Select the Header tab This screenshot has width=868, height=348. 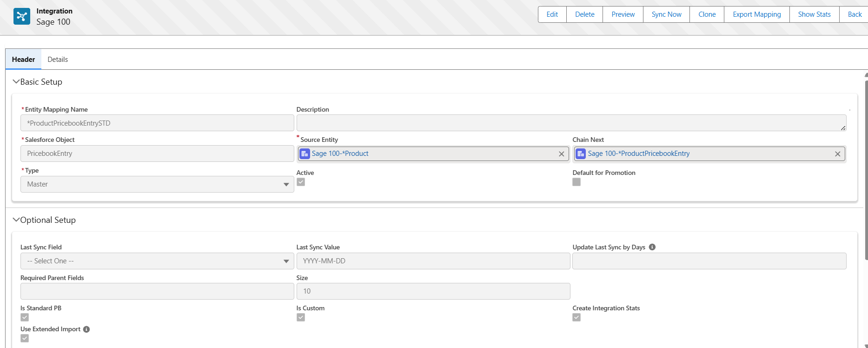pyautogui.click(x=23, y=60)
